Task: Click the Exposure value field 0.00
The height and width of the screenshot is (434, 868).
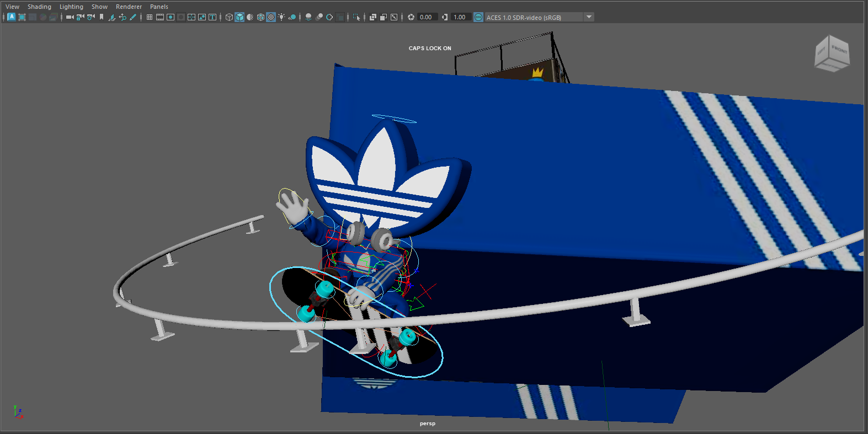Action: [x=427, y=17]
